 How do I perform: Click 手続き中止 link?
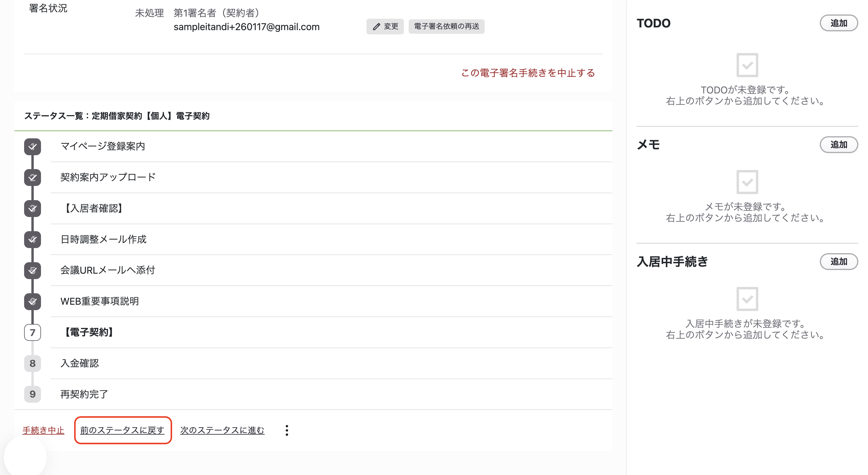click(43, 430)
